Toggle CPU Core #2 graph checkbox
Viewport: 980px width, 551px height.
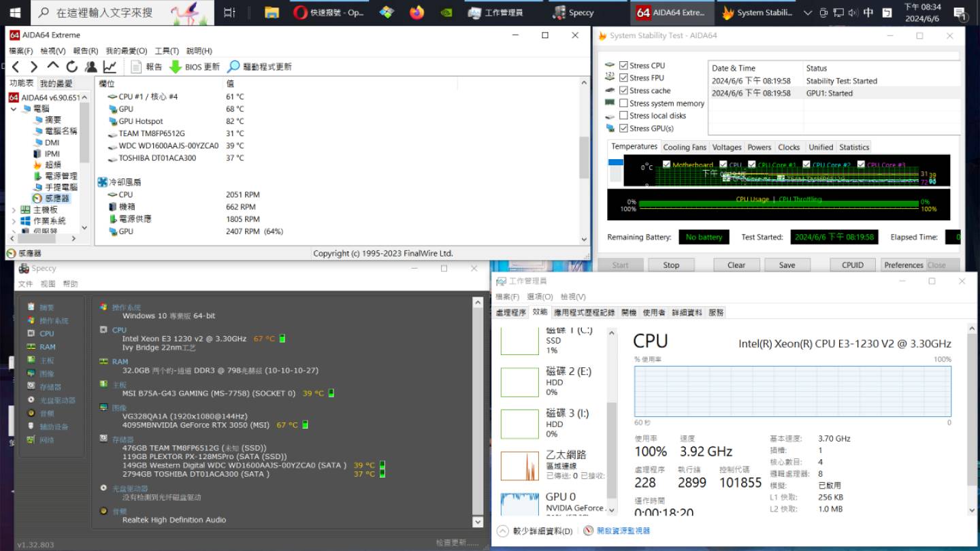point(806,165)
